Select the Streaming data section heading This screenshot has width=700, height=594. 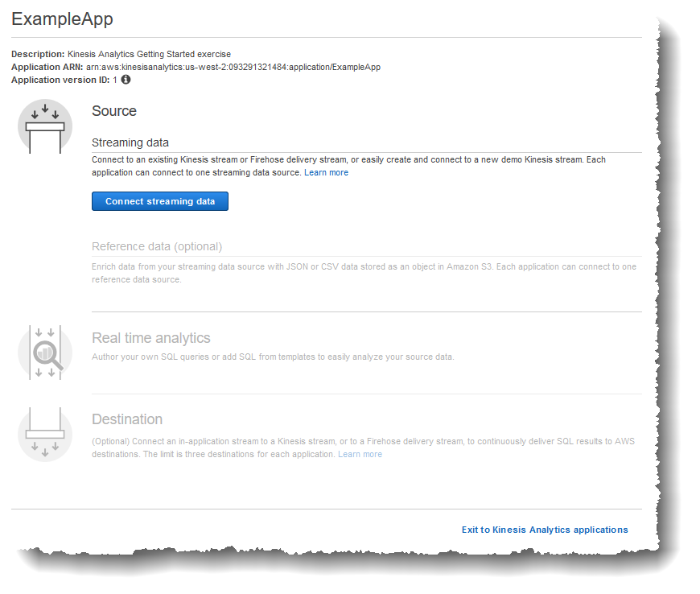(x=130, y=142)
